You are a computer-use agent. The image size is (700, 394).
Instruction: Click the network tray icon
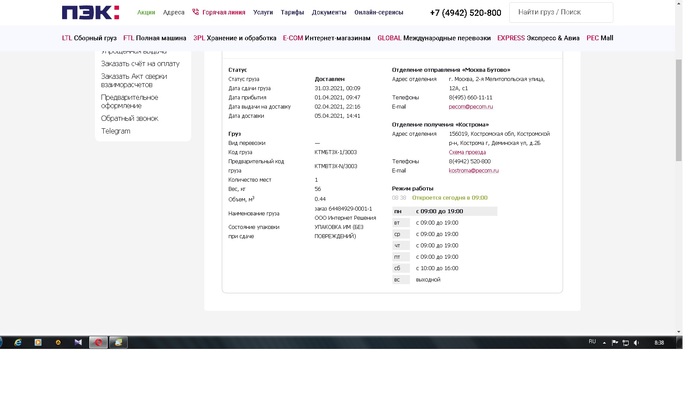point(625,343)
